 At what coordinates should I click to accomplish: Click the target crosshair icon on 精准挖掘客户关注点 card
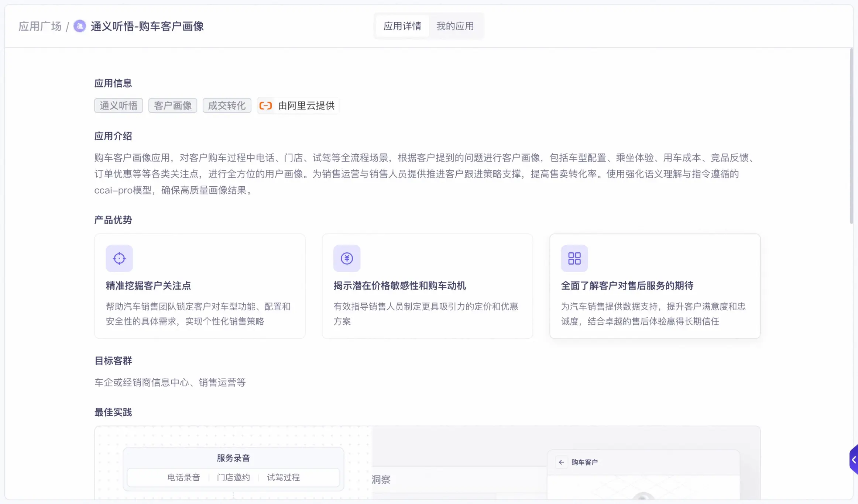point(119,258)
